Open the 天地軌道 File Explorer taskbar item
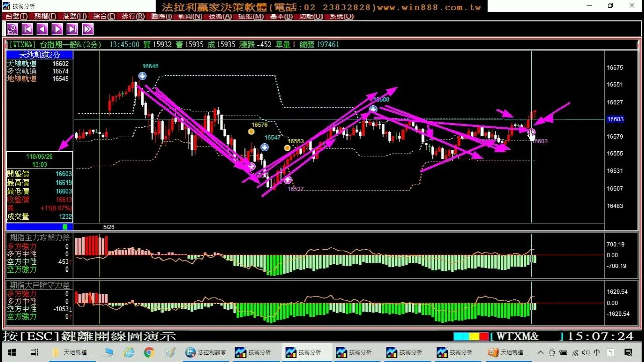 (x=72, y=352)
